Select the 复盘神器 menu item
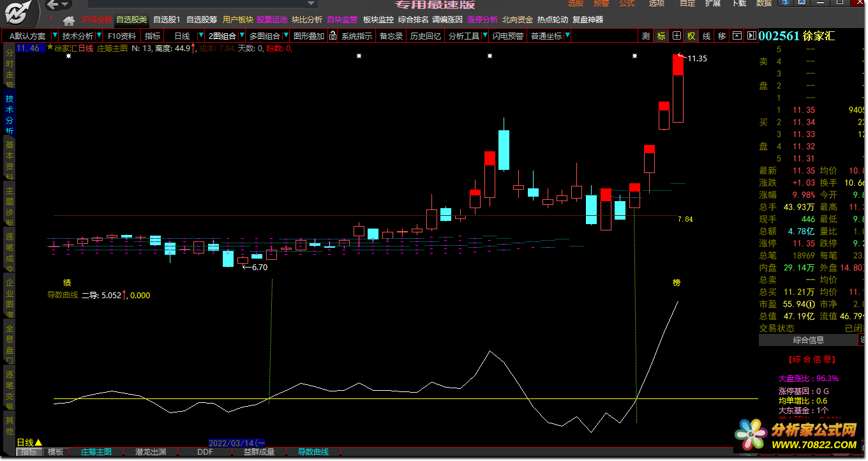Viewport: 868px width, 461px height. pos(587,20)
